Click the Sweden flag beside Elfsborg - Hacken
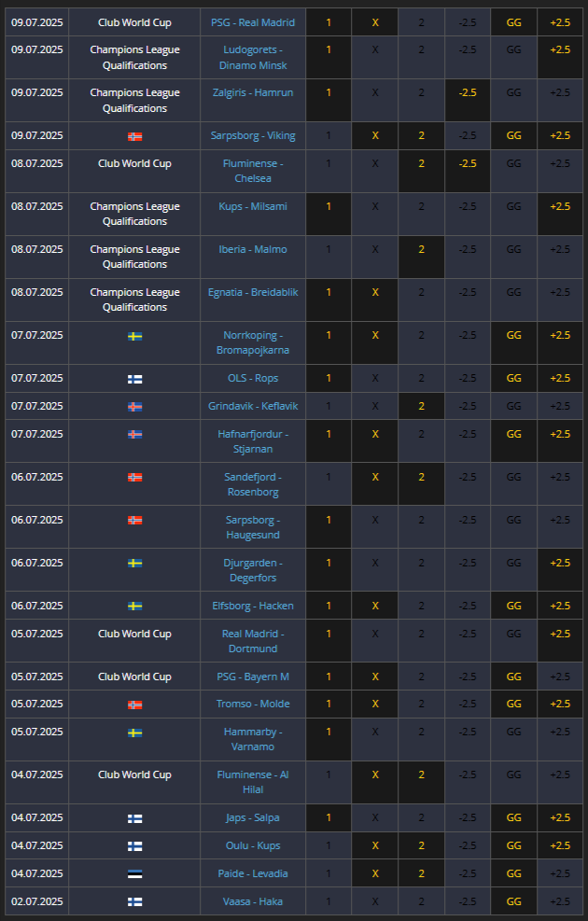Viewport: 588px width, 921px height. (134, 607)
